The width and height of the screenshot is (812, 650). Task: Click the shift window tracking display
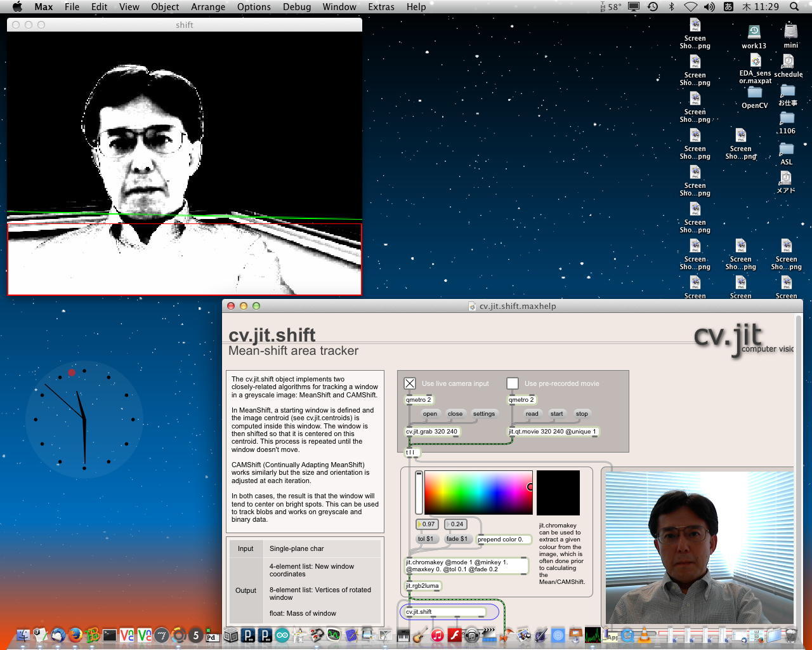185,164
